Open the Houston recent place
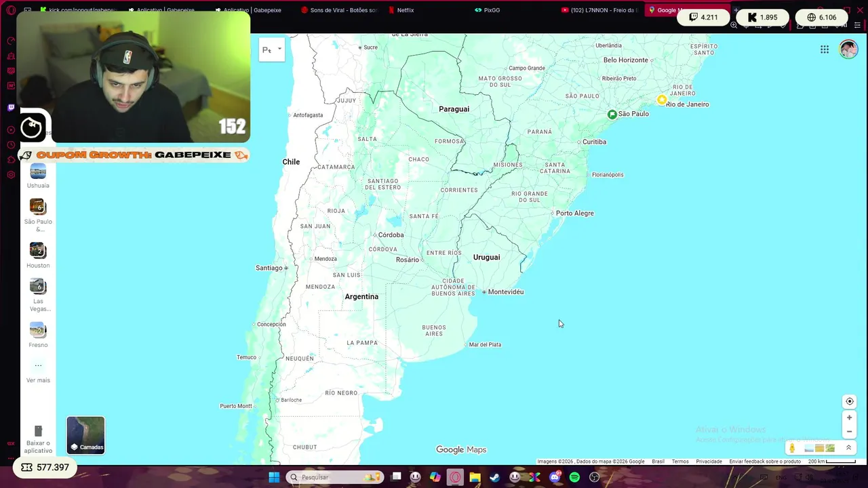Image resolution: width=868 pixels, height=488 pixels. click(x=38, y=256)
